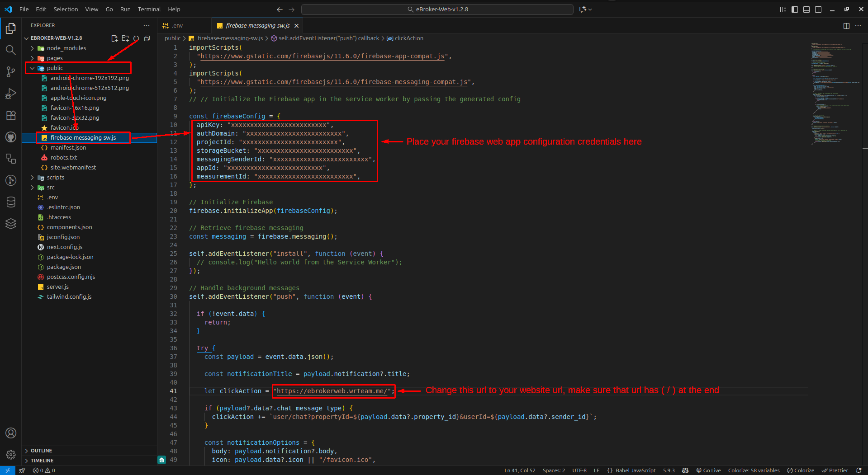Open the Terminal menu
This screenshot has width=868, height=475.
(149, 9)
